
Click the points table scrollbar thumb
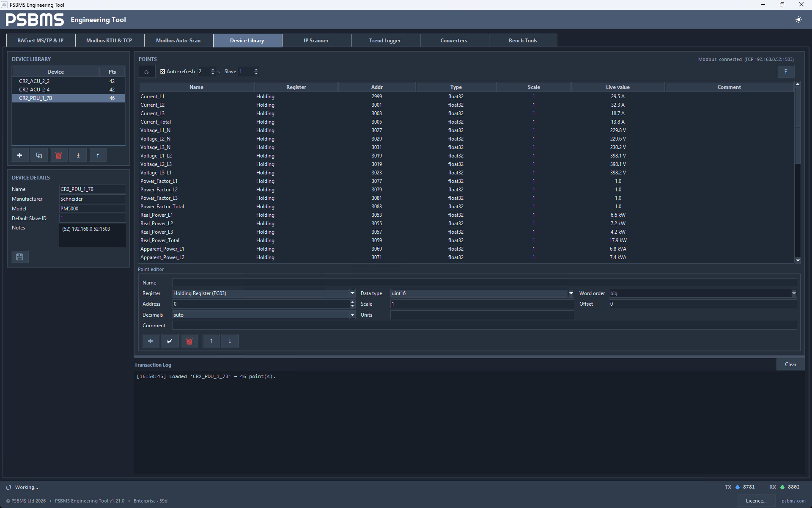tap(798, 125)
